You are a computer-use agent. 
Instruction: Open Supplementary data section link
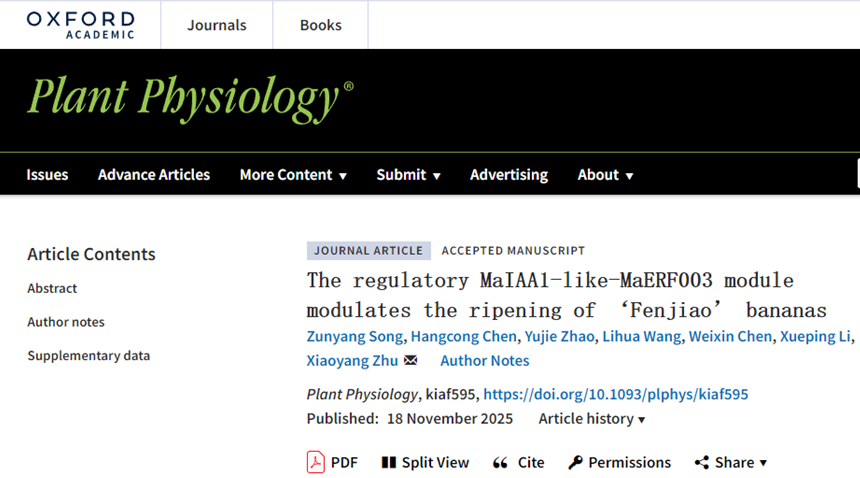(x=88, y=355)
